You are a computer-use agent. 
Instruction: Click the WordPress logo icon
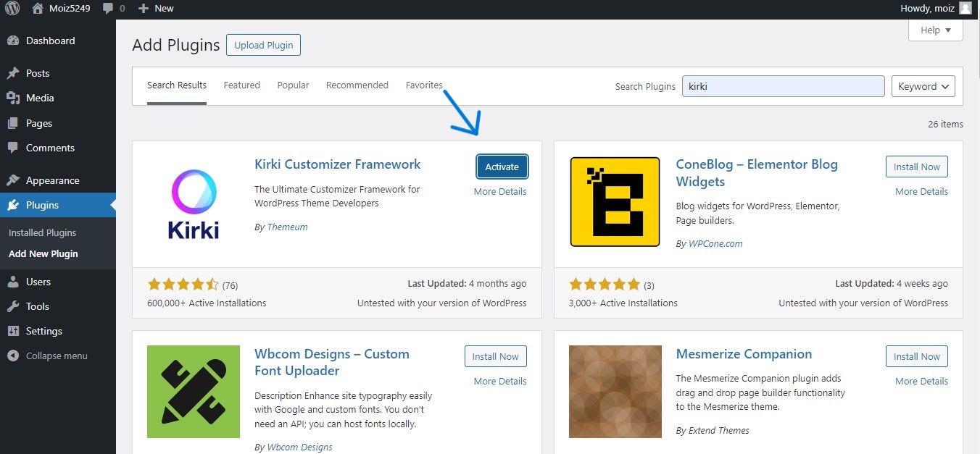click(12, 8)
